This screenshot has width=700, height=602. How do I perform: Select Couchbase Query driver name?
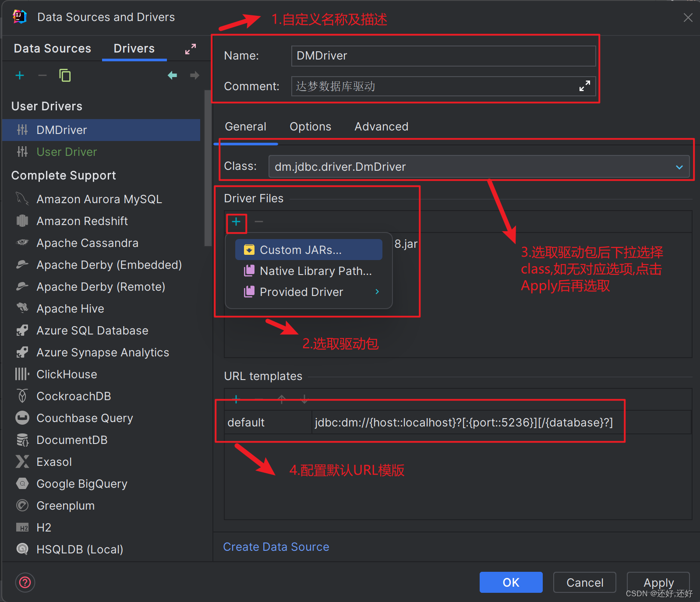[85, 418]
